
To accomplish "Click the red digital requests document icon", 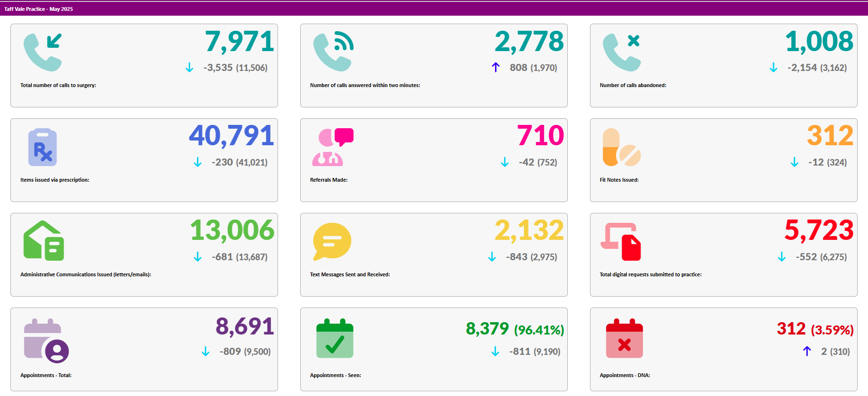I will [622, 241].
